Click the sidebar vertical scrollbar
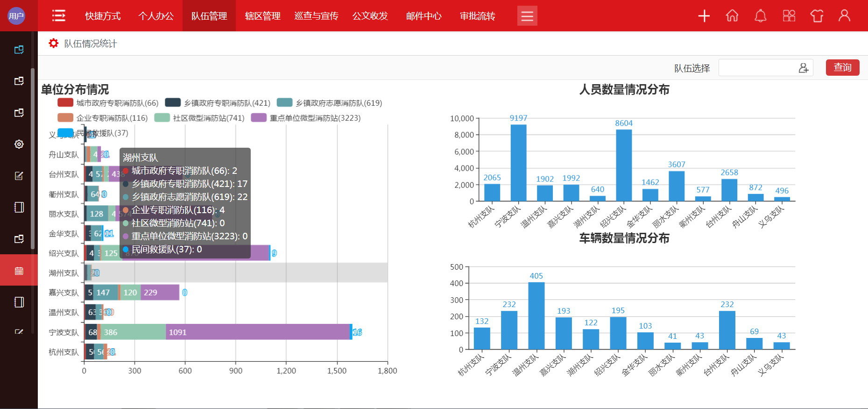868x409 pixels. (x=33, y=159)
